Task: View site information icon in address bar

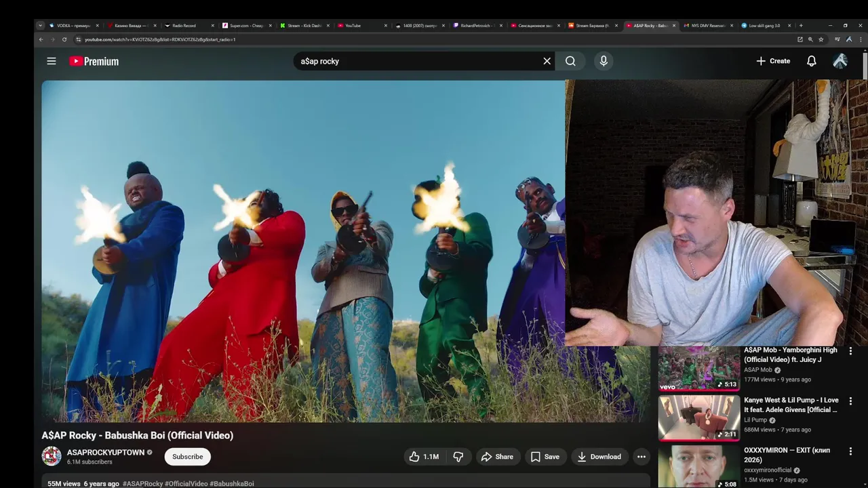Action: pos(78,39)
